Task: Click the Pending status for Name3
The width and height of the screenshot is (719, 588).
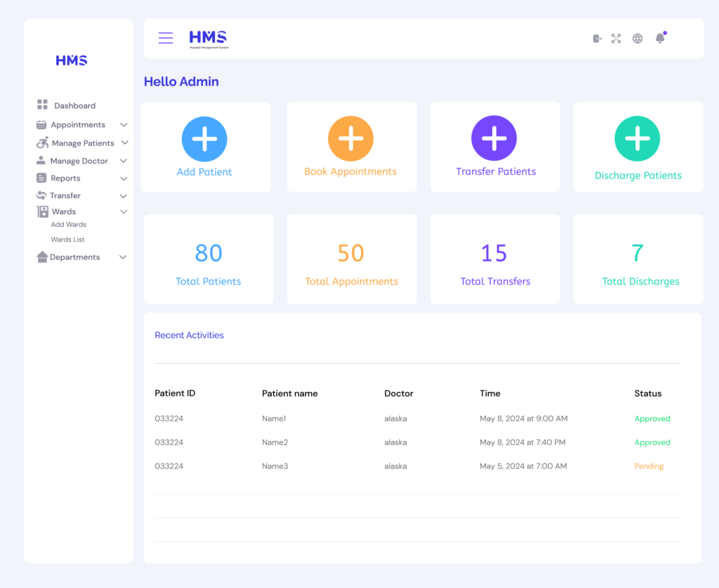Action: coord(649,466)
